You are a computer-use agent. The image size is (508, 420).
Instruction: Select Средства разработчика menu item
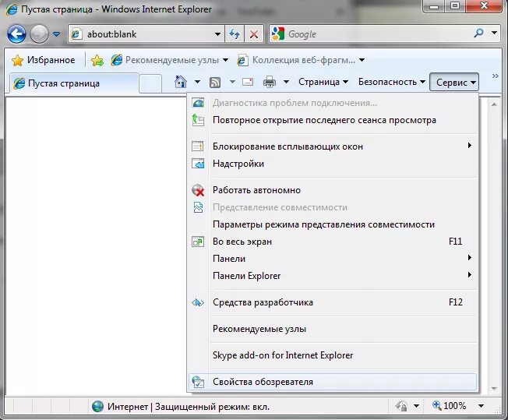(x=332, y=302)
